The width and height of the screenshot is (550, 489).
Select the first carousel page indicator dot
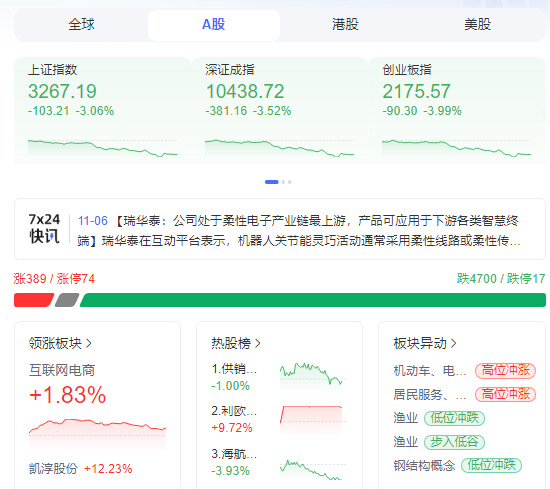click(x=271, y=182)
